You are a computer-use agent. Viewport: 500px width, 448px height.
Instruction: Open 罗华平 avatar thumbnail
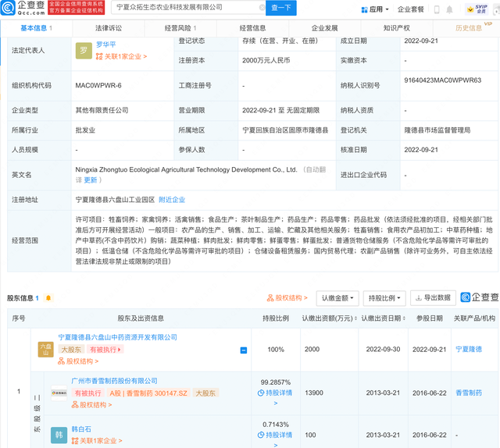84,51
